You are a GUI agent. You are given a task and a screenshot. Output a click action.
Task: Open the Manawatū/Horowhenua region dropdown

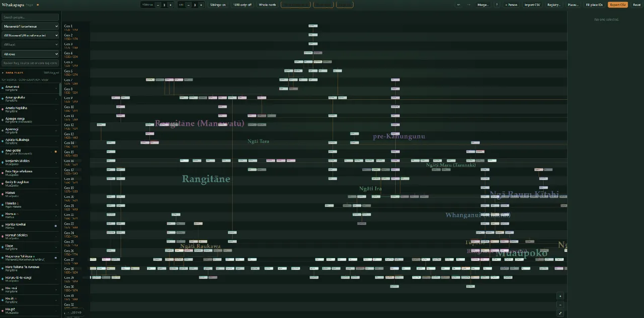pos(30,26)
